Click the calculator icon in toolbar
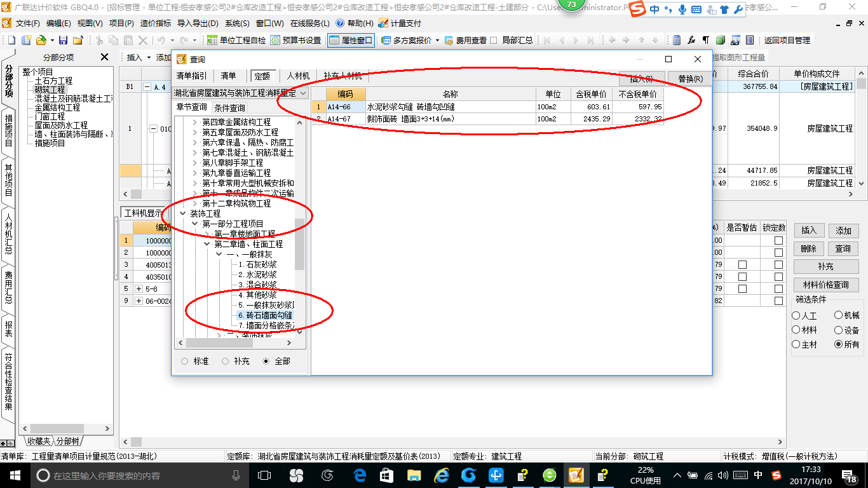868x488 pixels. [677, 40]
